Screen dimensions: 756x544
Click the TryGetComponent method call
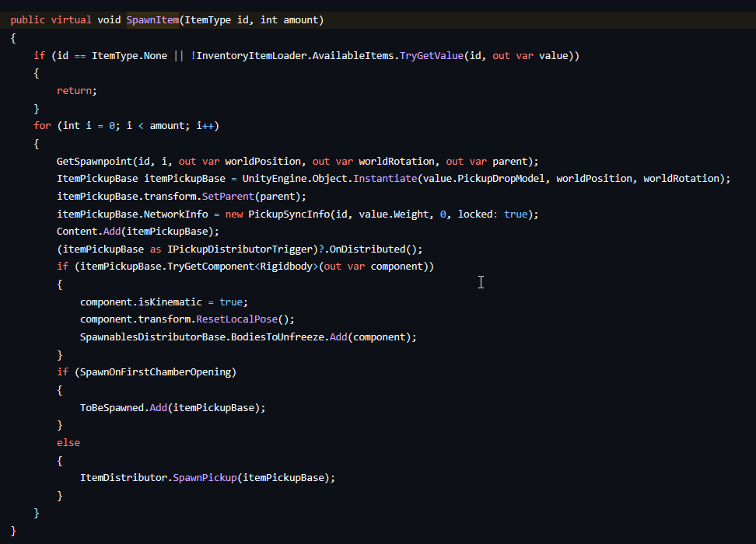(x=211, y=267)
